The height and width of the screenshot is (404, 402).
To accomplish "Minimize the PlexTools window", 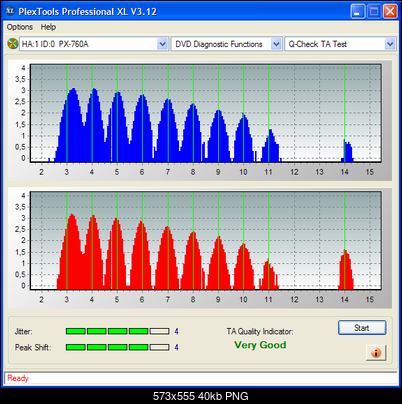I will pos(358,12).
